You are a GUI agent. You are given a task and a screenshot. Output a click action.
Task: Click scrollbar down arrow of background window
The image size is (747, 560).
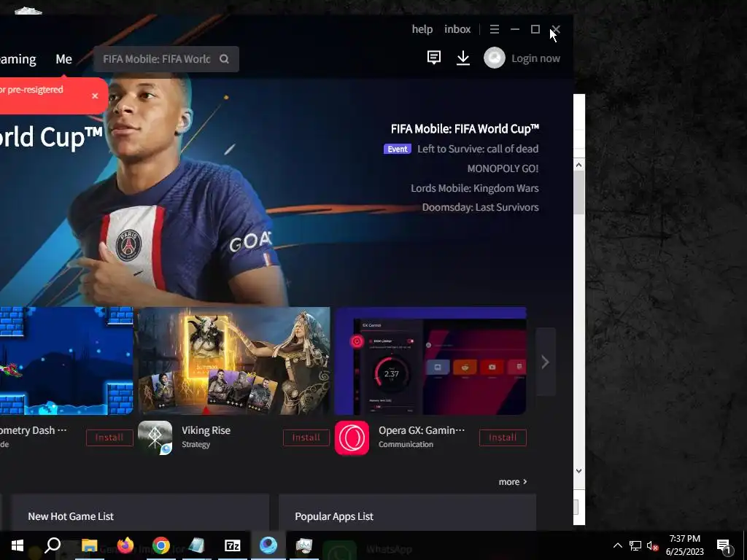coord(578,471)
